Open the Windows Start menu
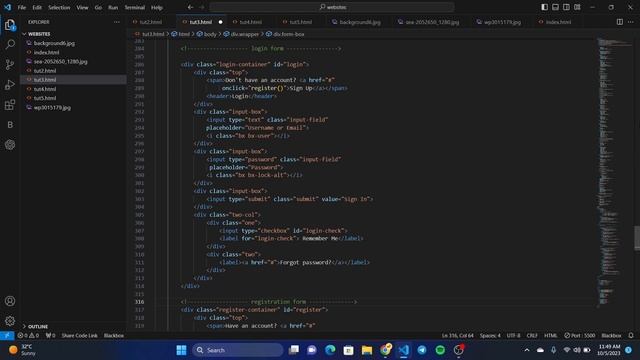This screenshot has height=360, width=640. 181,350
